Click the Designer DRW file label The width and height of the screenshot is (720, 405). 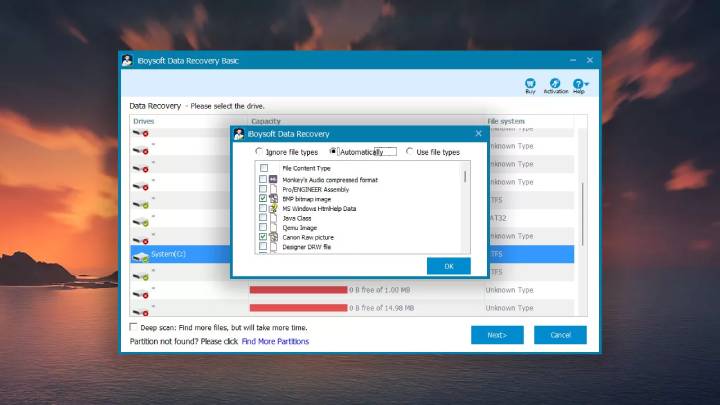(x=307, y=247)
